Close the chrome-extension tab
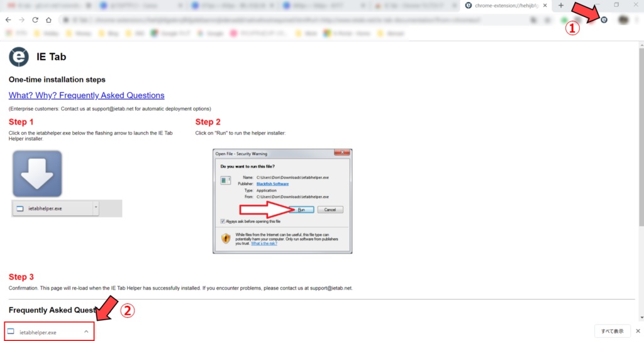 point(545,5)
